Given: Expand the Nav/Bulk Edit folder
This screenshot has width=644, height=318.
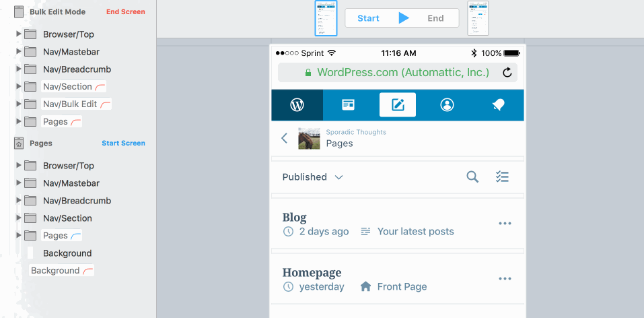Looking at the screenshot, I should coord(18,104).
